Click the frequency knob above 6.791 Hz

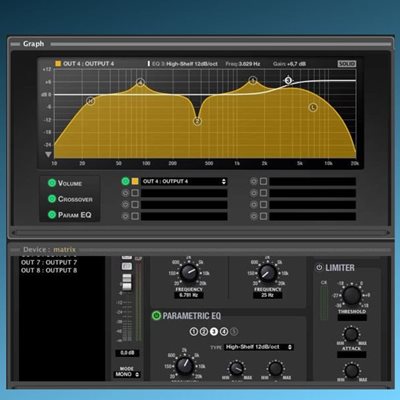click(189, 273)
